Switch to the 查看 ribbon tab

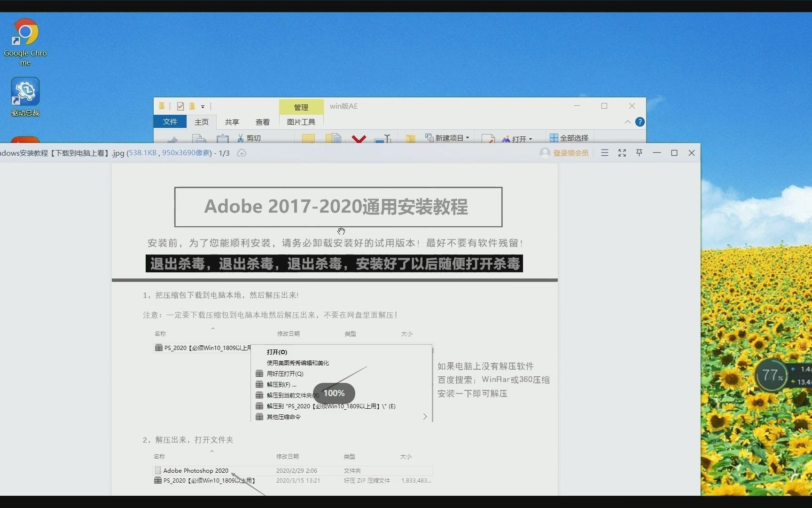pos(262,122)
